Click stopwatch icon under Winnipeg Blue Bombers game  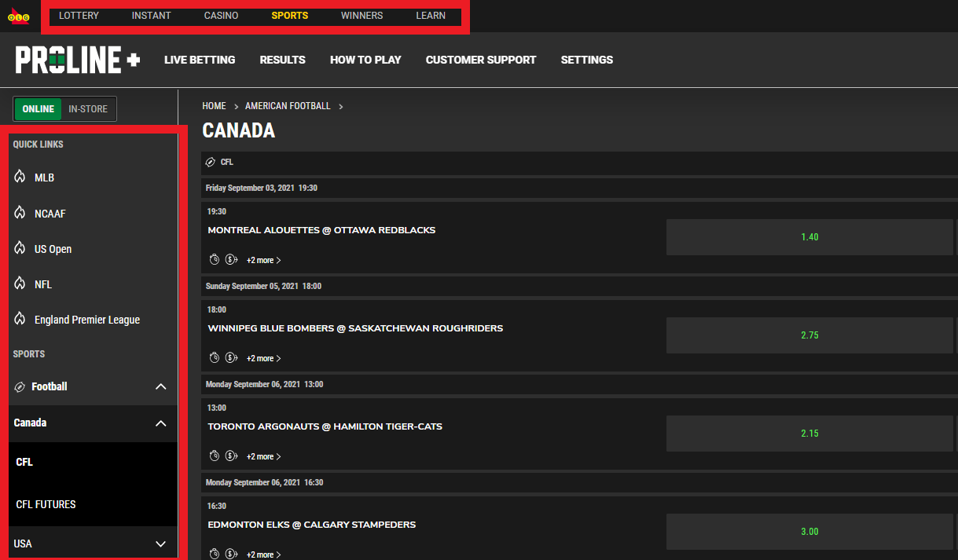[x=214, y=357]
